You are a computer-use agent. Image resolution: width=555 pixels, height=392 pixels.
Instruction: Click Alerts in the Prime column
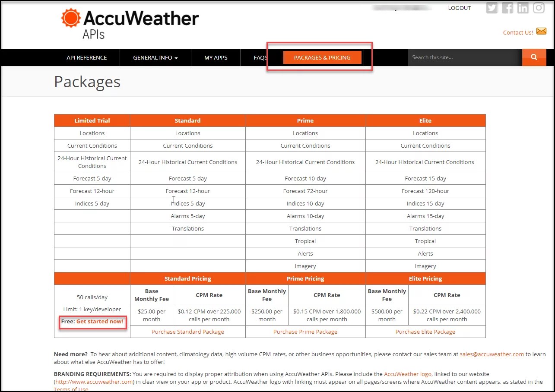305,253
